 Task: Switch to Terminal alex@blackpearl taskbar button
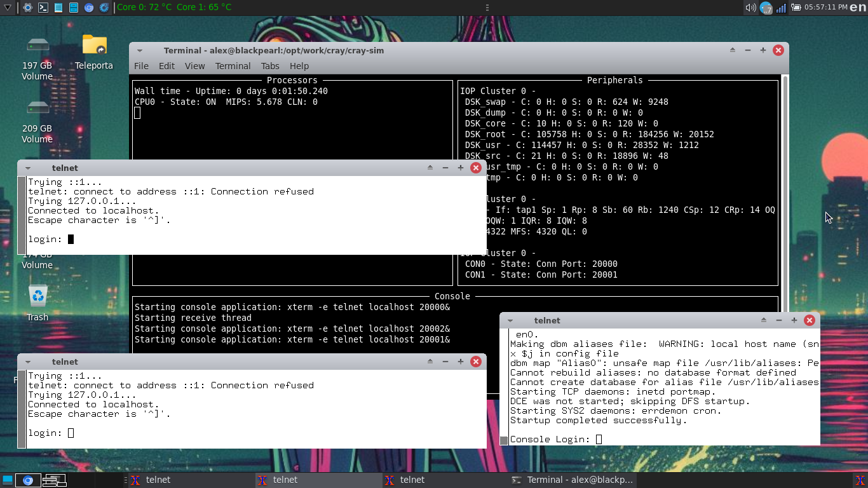pos(572,480)
